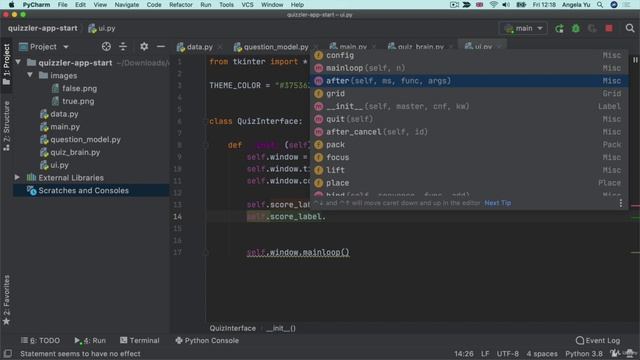Open Project panel settings gear
The width and height of the screenshot is (640, 360).
point(144,47)
